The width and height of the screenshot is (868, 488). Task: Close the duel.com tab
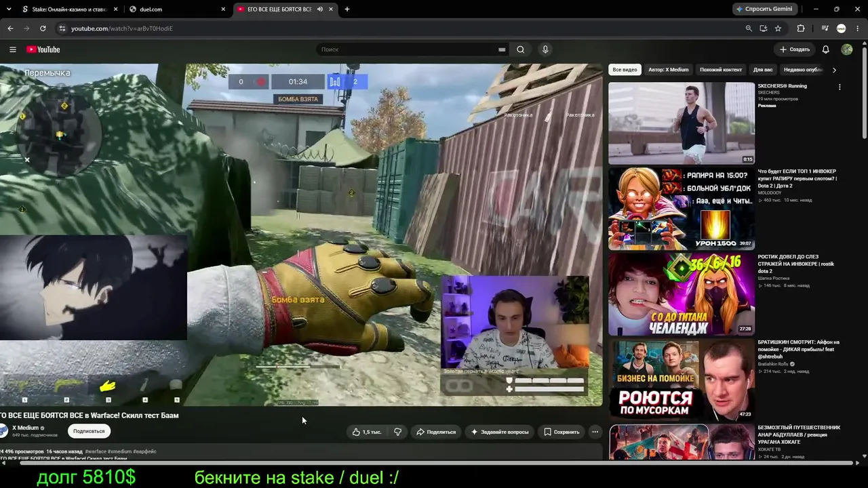pyautogui.click(x=223, y=9)
